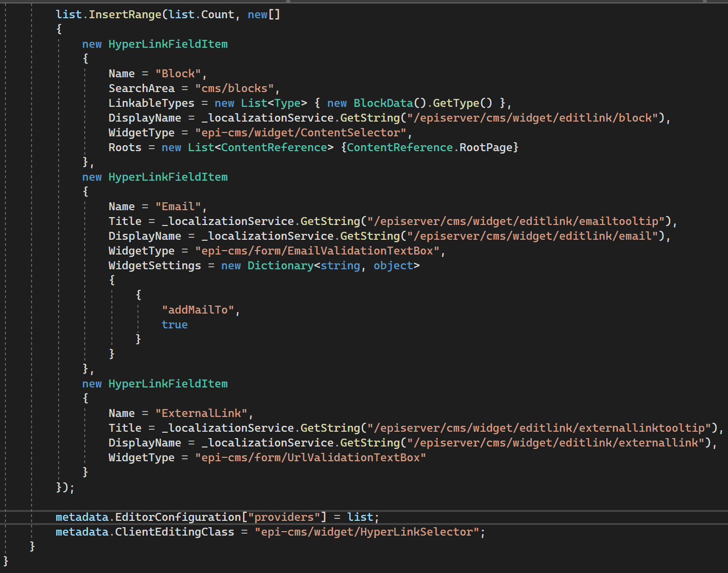Click the "epi-cms/widget/HyperLinkSelector" string
Screen dimensions: 728x573
click(367, 532)
